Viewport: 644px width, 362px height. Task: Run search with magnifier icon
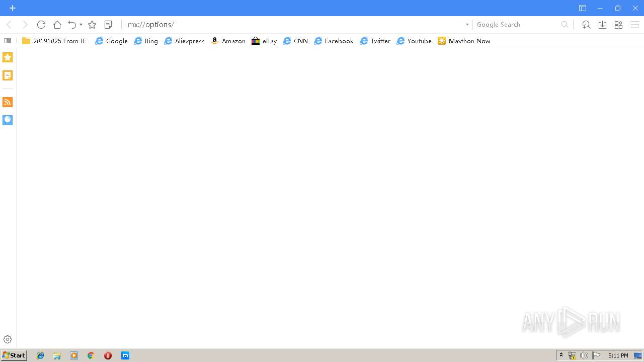tap(565, 25)
